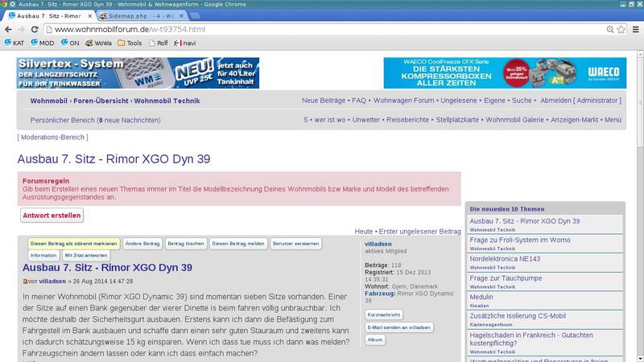Click the Antwort erstellen button
Viewport: 644px width, 362px height.
52,216
